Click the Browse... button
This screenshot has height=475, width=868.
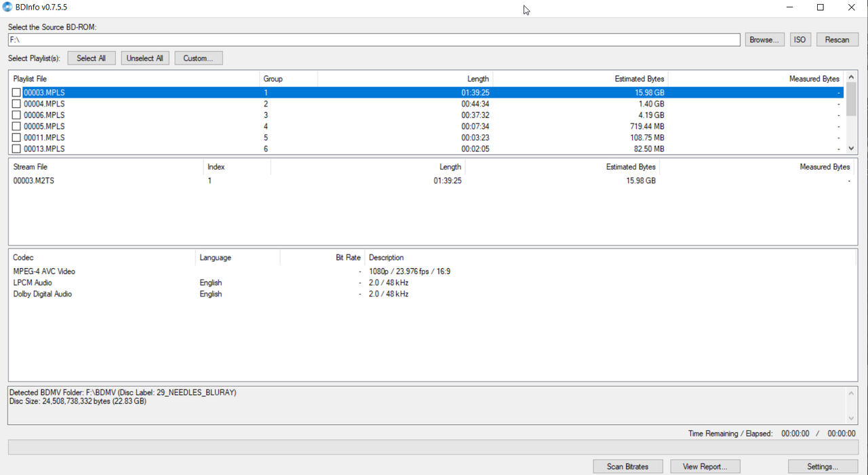pyautogui.click(x=765, y=39)
